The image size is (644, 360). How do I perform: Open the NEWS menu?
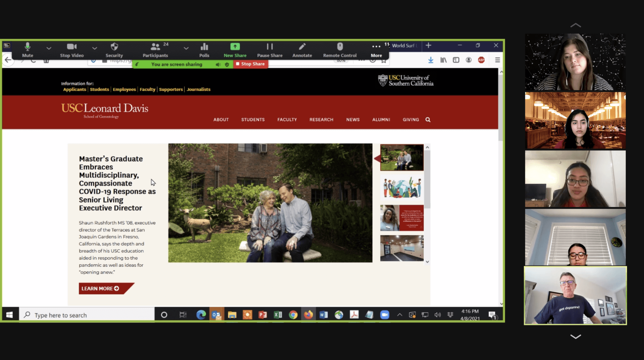point(353,120)
